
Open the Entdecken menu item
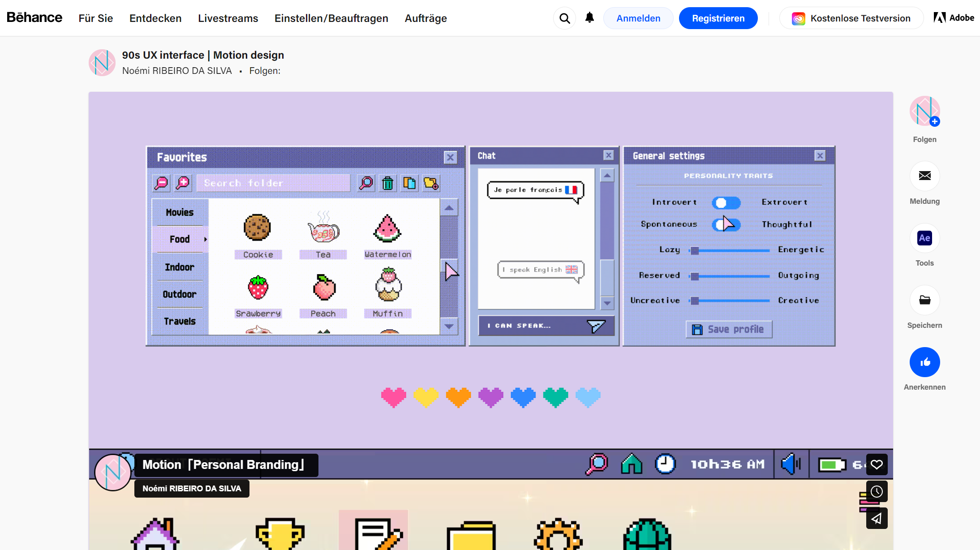[x=155, y=18]
